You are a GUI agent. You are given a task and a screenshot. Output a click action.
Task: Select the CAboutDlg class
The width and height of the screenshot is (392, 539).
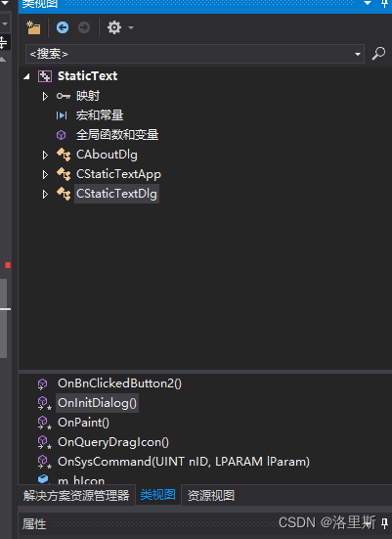point(107,155)
